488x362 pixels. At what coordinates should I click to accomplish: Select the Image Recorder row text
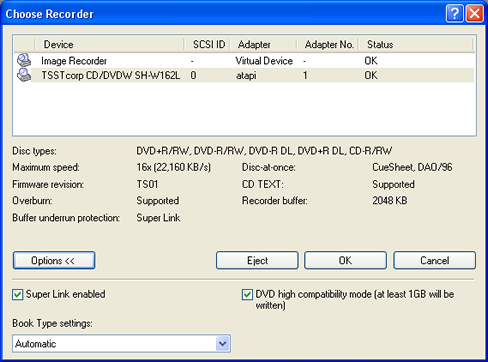pos(74,61)
